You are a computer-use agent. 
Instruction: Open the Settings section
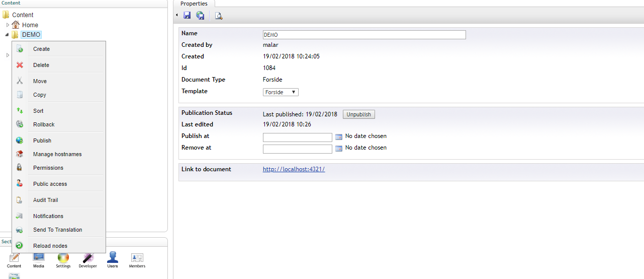pyautogui.click(x=63, y=259)
